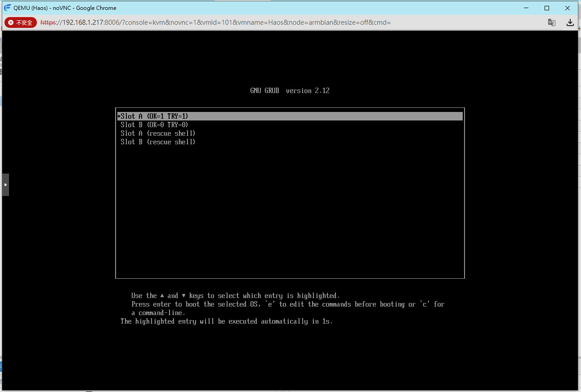Click the GNU GRUB version 2.12 heading
The height and width of the screenshot is (392, 581).
point(290,91)
